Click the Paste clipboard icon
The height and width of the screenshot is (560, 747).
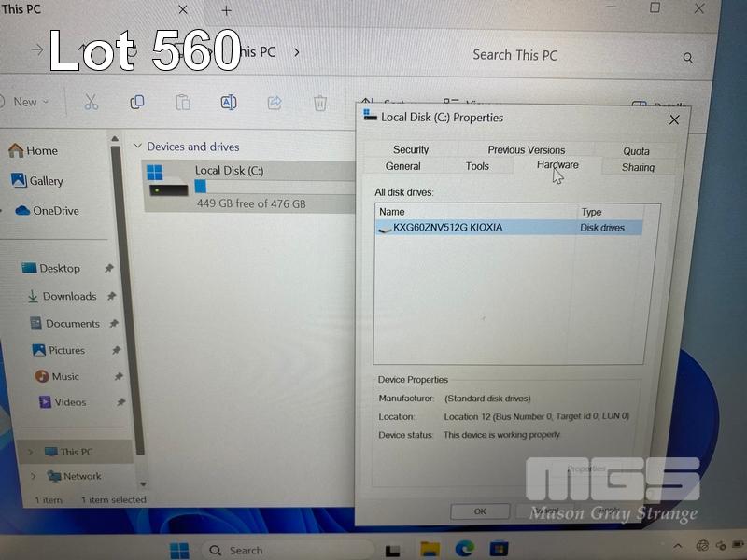(183, 103)
